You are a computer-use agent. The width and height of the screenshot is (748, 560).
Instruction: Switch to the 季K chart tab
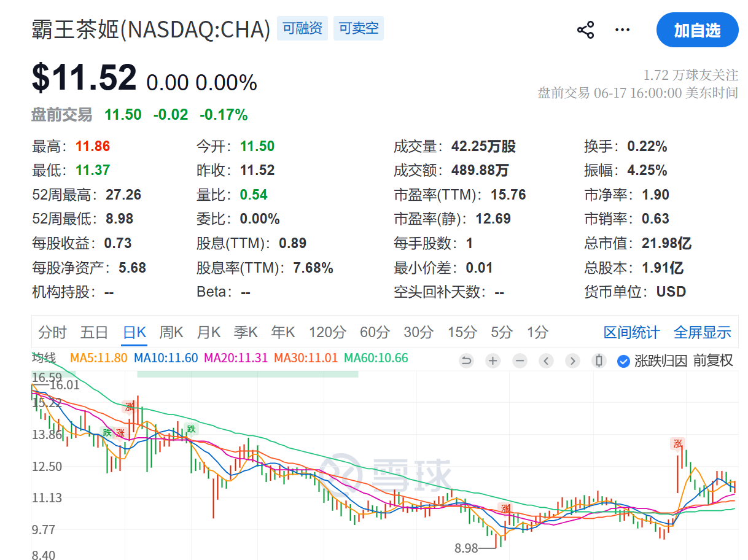[x=246, y=332]
